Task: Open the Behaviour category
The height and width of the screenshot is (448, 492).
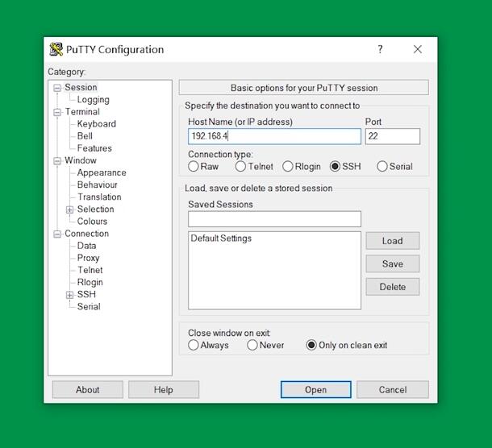Action: [x=98, y=185]
